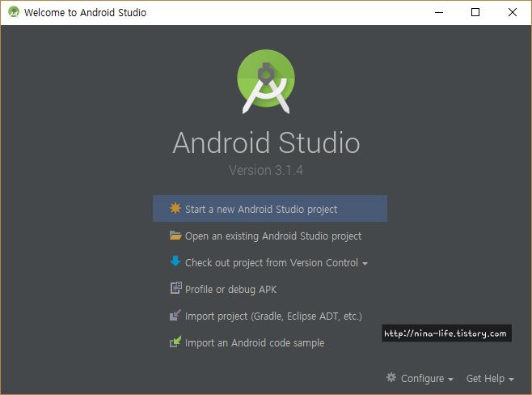Click the Configure gear icon
Viewport: 532px width, 395px height.
391,377
